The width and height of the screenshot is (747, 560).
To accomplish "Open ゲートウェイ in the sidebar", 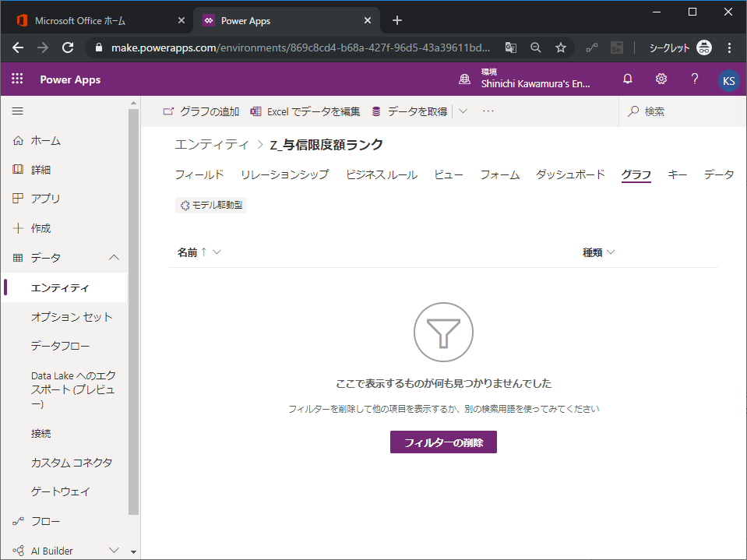I will (x=61, y=491).
